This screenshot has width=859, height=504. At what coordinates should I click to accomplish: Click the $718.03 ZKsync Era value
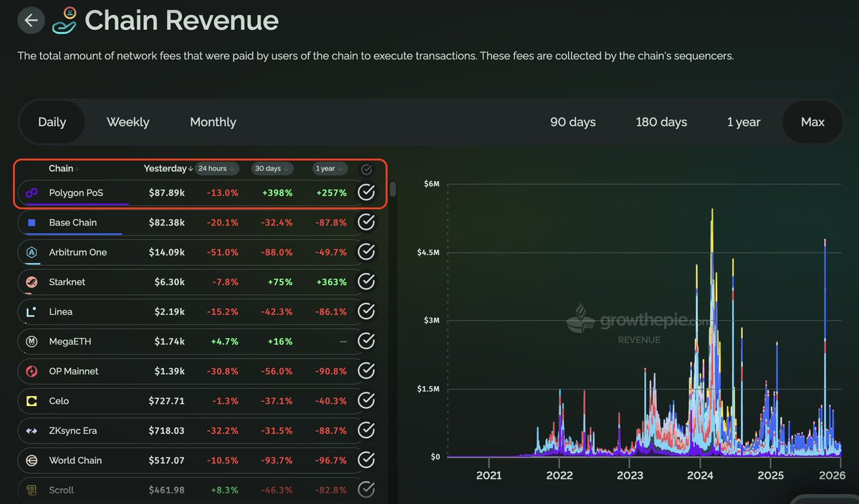tap(166, 431)
